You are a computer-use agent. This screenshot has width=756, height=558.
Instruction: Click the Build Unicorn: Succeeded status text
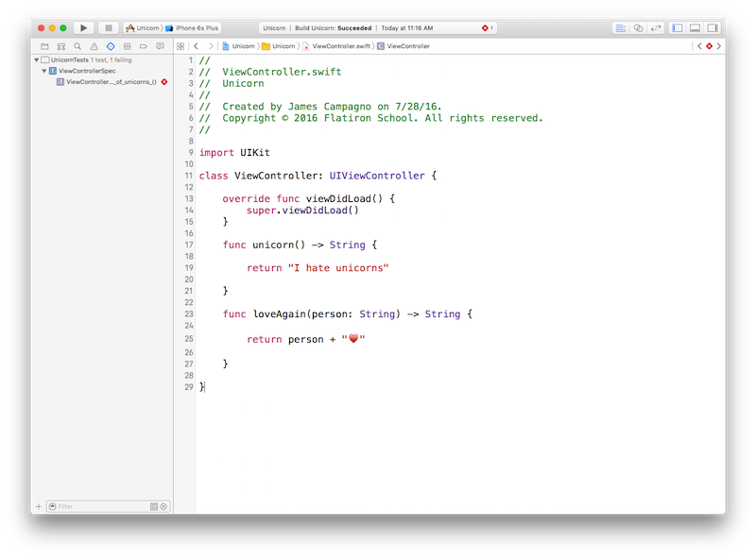(334, 28)
